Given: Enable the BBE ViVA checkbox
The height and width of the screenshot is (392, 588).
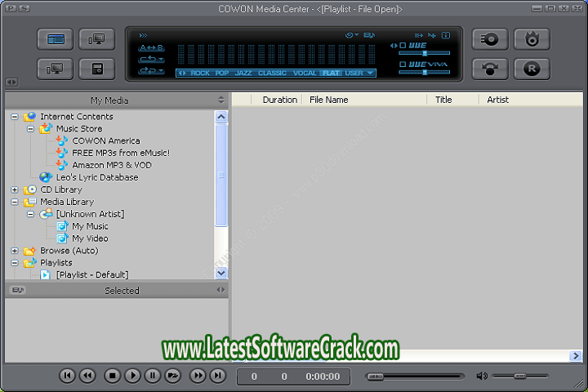Looking at the screenshot, I should coord(403,64).
